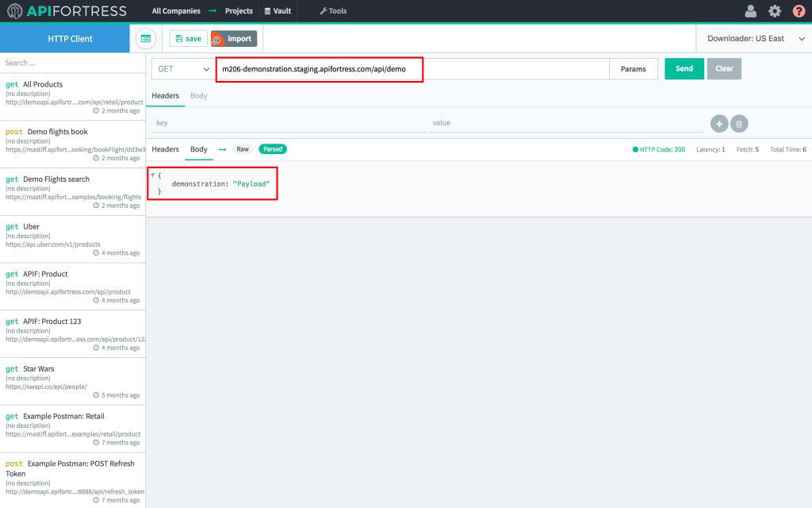Switch response view to Parsed
Screen dimensions: 812x508
click(x=273, y=149)
